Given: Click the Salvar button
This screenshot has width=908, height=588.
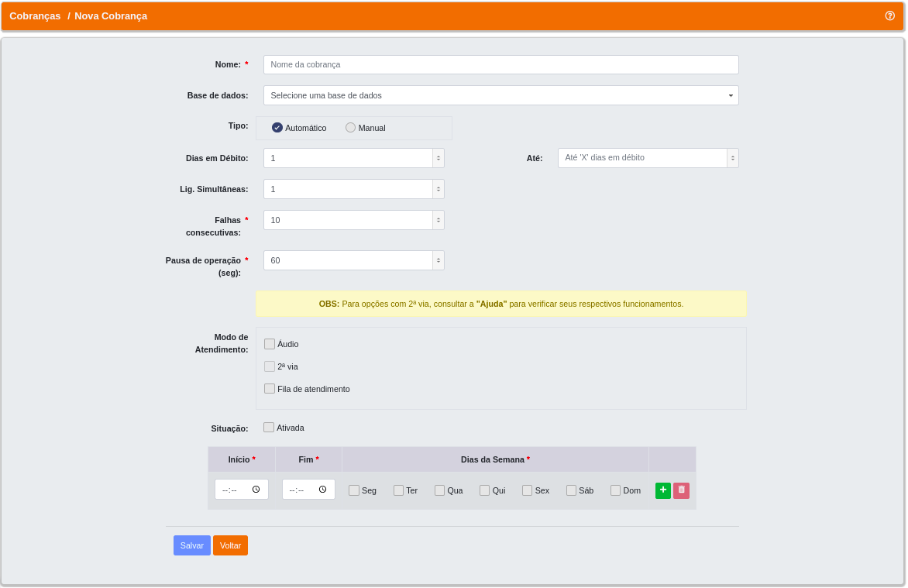Looking at the screenshot, I should pyautogui.click(x=191, y=545).
